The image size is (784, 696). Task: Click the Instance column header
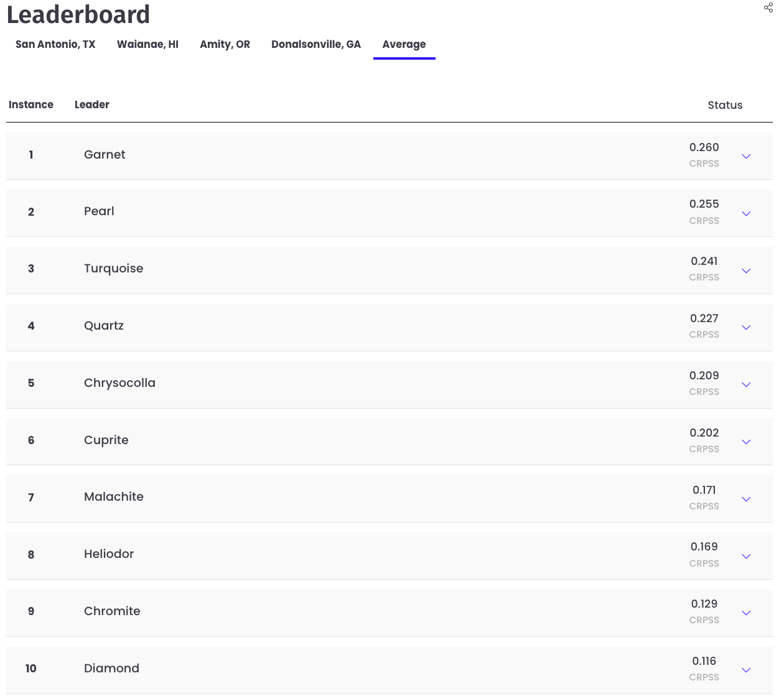click(31, 104)
